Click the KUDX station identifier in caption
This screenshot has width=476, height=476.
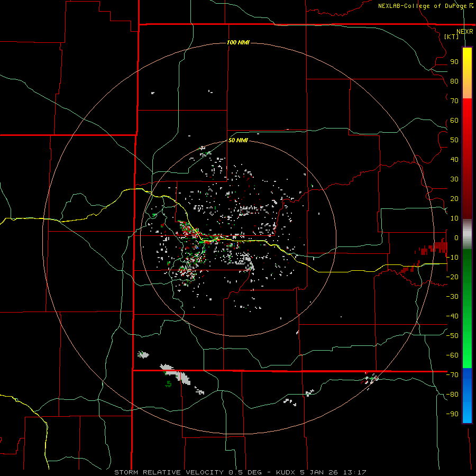[x=286, y=472]
